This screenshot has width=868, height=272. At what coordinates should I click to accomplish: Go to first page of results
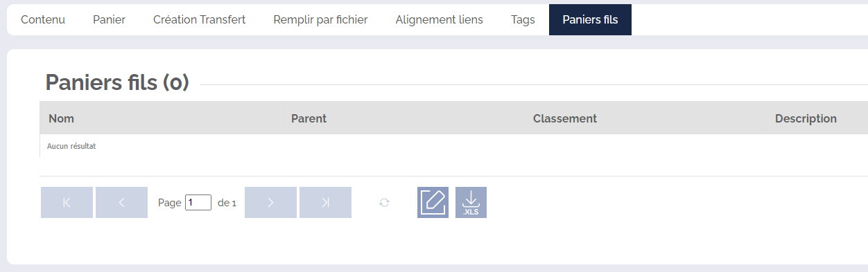67,202
